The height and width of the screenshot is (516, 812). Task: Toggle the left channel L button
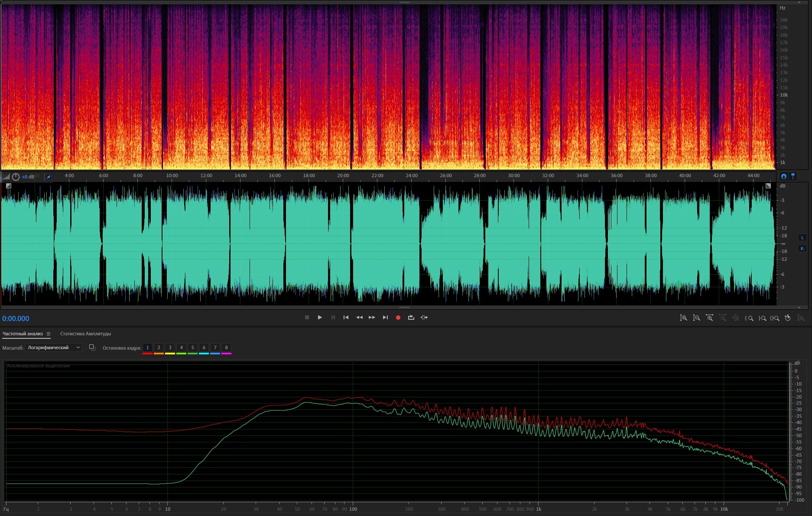(802, 237)
